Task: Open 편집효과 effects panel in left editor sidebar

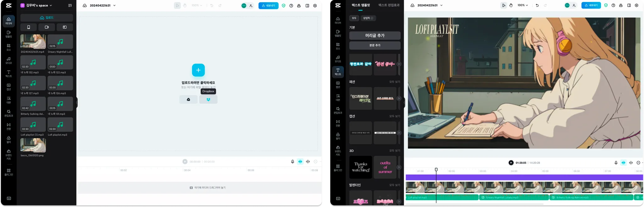Action: coord(8,113)
